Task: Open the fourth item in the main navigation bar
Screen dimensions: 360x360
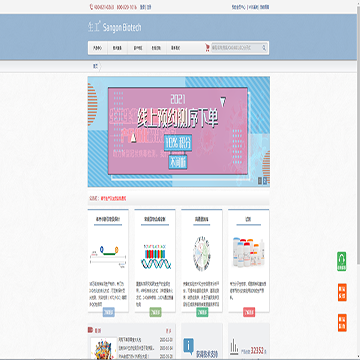Action: tap(156, 48)
